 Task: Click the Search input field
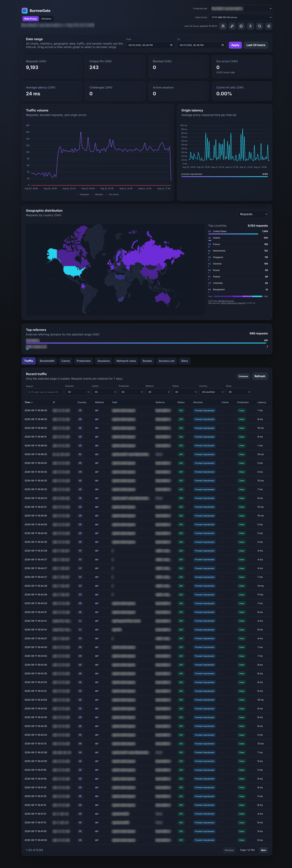pos(44,392)
